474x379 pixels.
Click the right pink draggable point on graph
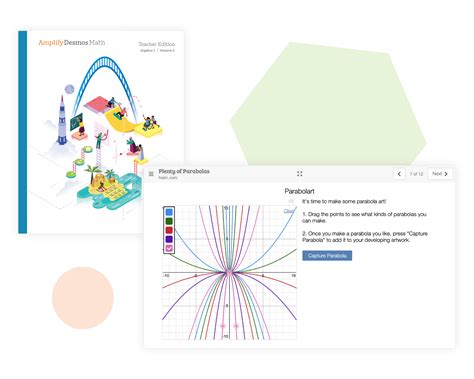[236, 326]
